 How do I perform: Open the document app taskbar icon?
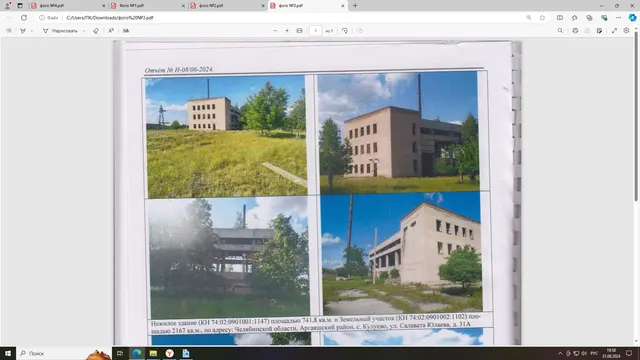pyautogui.click(x=186, y=353)
